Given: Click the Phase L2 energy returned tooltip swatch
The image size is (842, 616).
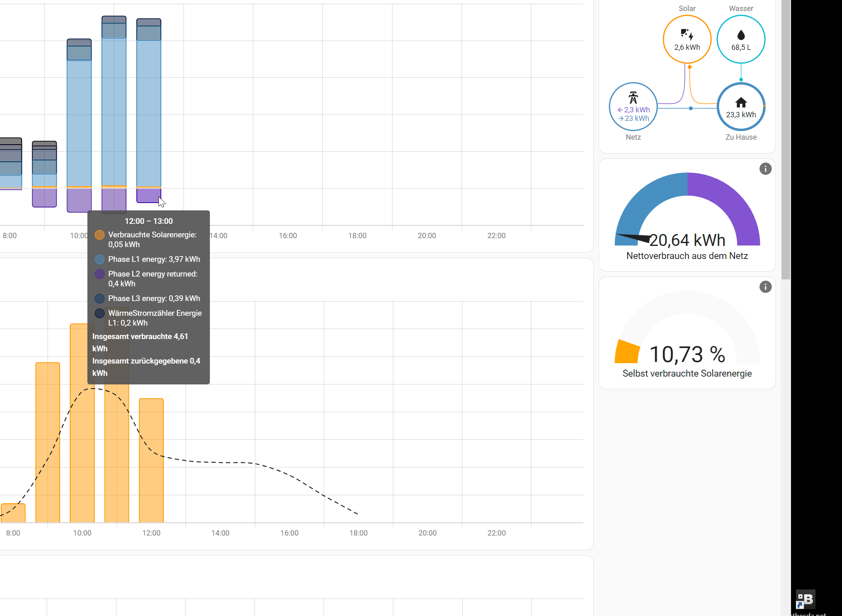Looking at the screenshot, I should pyautogui.click(x=99, y=274).
